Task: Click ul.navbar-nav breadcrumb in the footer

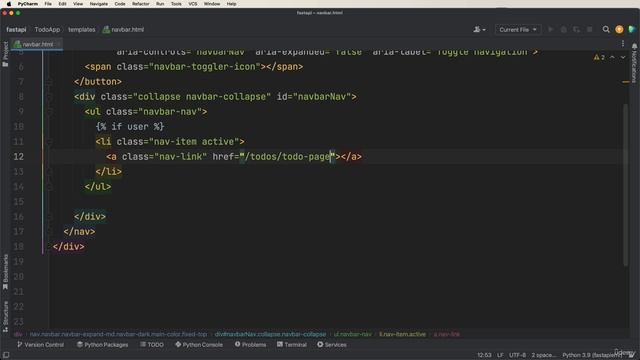Action: pos(353,334)
